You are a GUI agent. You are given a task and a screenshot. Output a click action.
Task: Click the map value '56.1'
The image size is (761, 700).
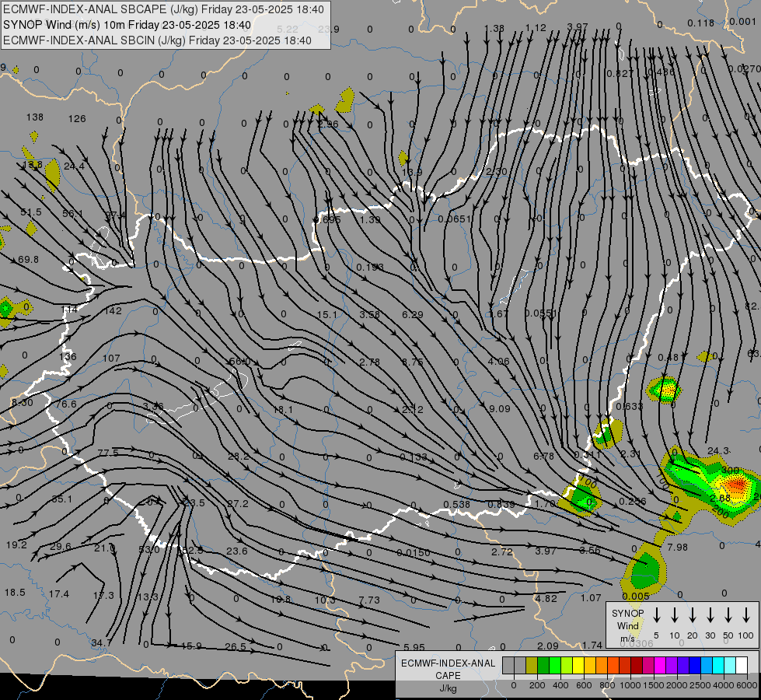pos(73,214)
